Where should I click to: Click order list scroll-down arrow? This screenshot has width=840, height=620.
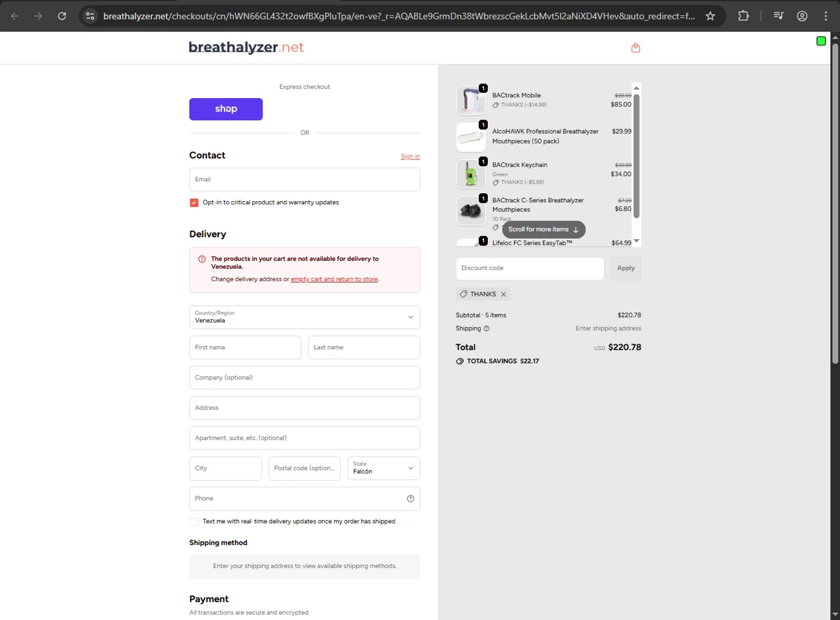[x=636, y=241]
